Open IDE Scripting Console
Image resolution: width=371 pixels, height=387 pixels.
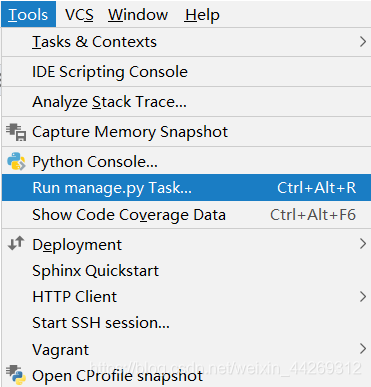coord(186,72)
